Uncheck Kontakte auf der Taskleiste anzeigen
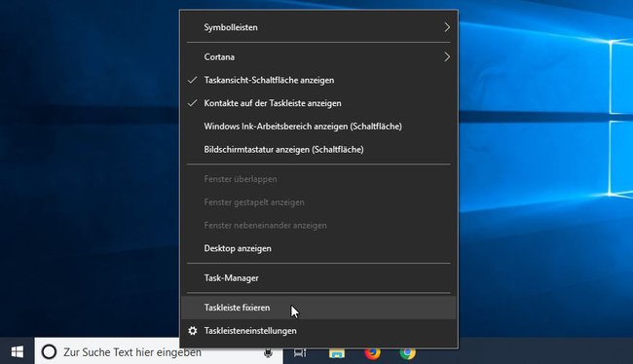Image resolution: width=633 pixels, height=364 pixels. click(x=318, y=103)
